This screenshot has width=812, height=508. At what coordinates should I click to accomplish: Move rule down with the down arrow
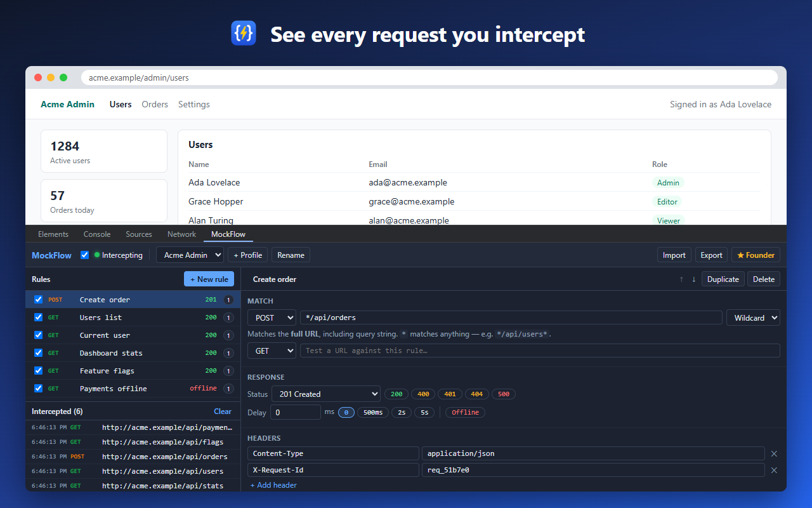tap(694, 279)
